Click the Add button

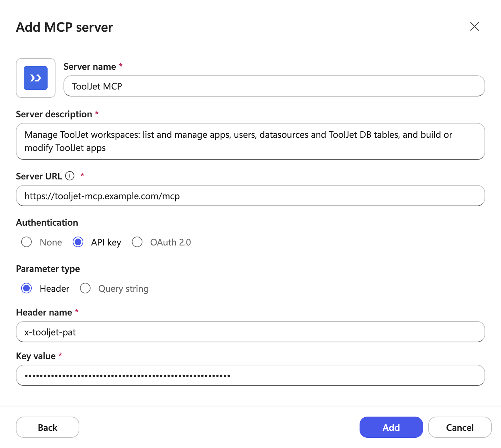coord(391,427)
